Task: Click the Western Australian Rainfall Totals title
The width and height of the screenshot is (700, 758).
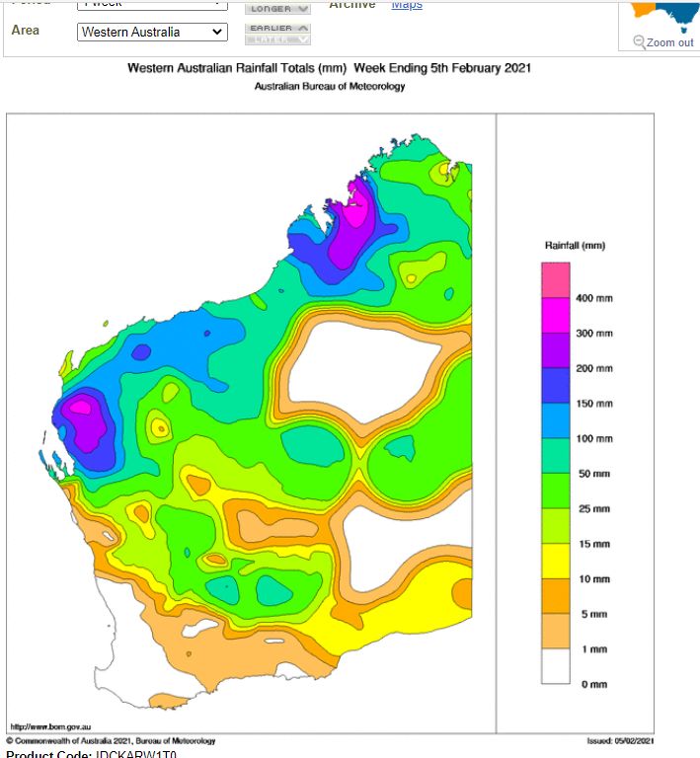Action: 329,68
